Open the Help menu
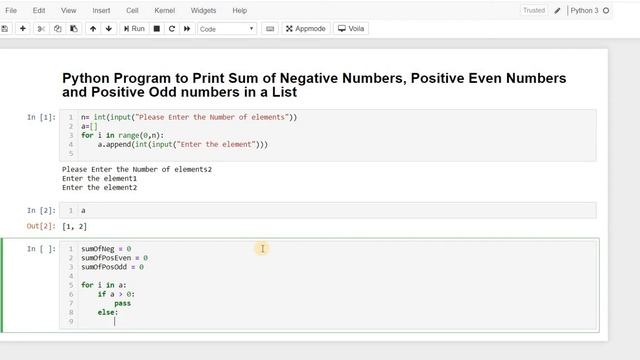This screenshot has height=360, width=640. [x=240, y=11]
